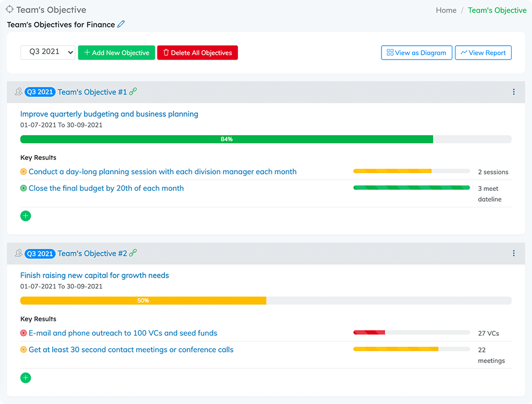This screenshot has width=532, height=404.
Task: Go to Home in the breadcrumb
Action: coord(446,10)
